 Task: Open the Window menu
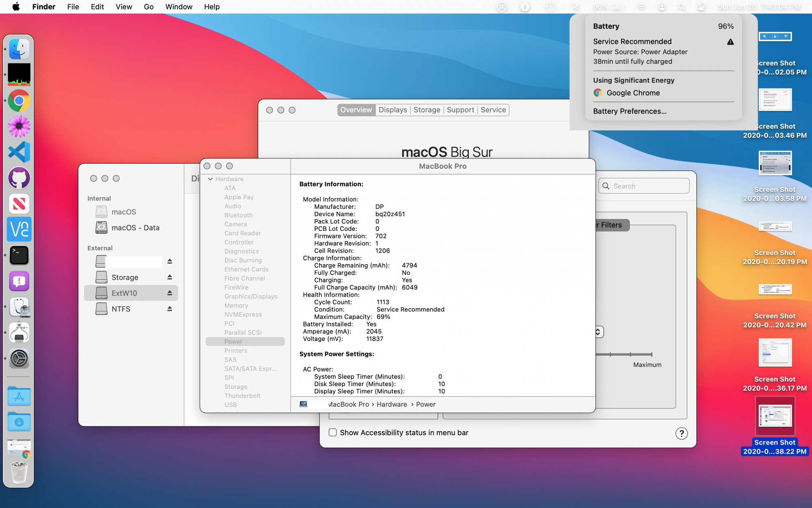[179, 7]
